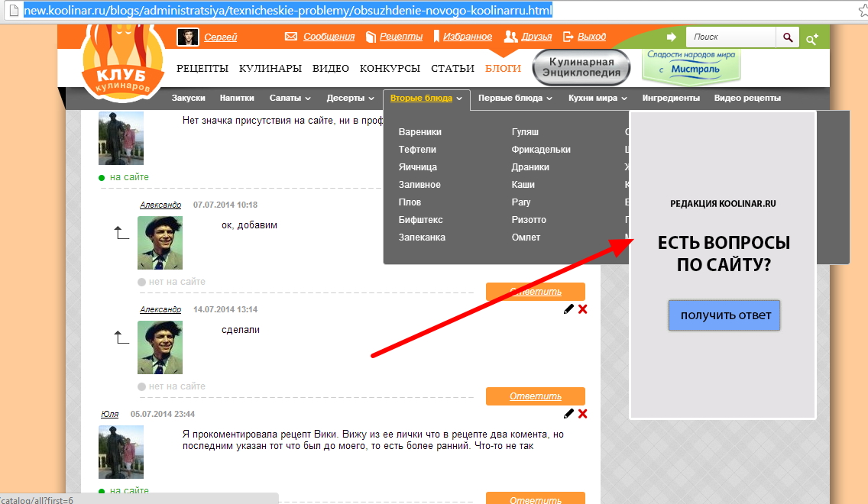Click the envelope icon next to Сообщения
The width and height of the screenshot is (868, 504).
[291, 37]
